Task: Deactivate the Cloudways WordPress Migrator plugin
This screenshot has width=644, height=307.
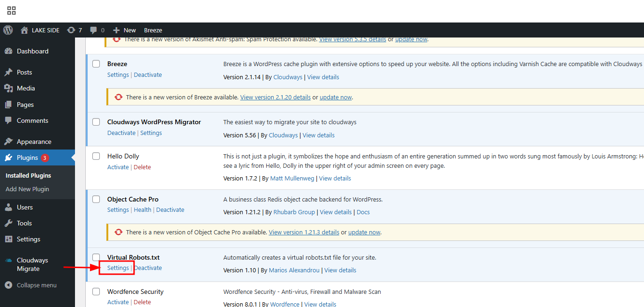Action: tap(121, 133)
